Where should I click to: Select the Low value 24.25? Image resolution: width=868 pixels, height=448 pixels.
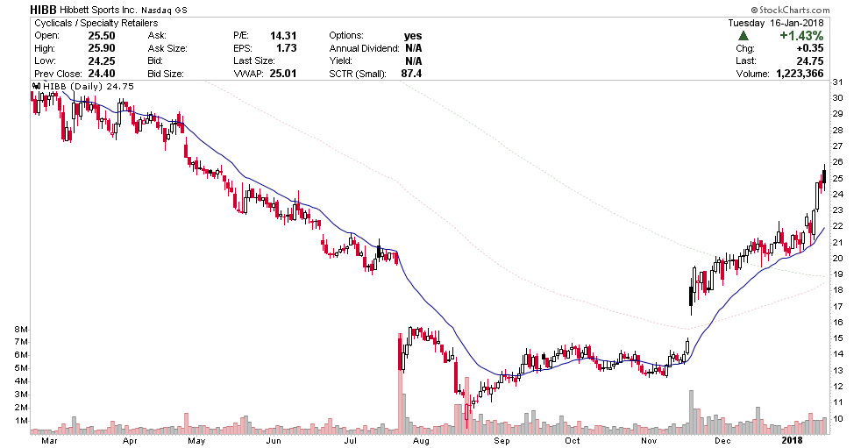tap(102, 60)
